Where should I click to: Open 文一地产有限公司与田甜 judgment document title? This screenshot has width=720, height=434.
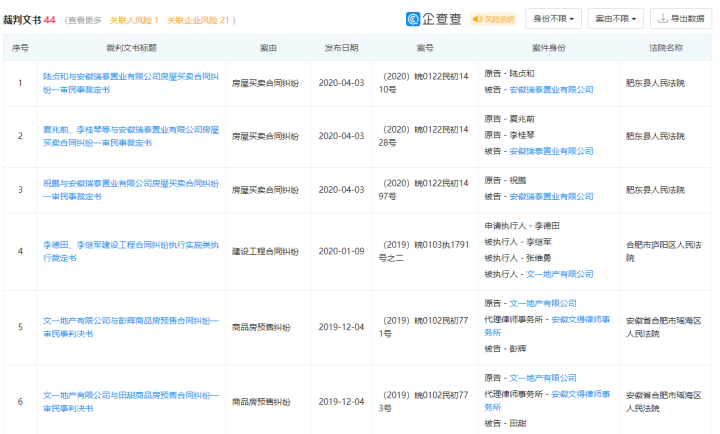[131, 402]
